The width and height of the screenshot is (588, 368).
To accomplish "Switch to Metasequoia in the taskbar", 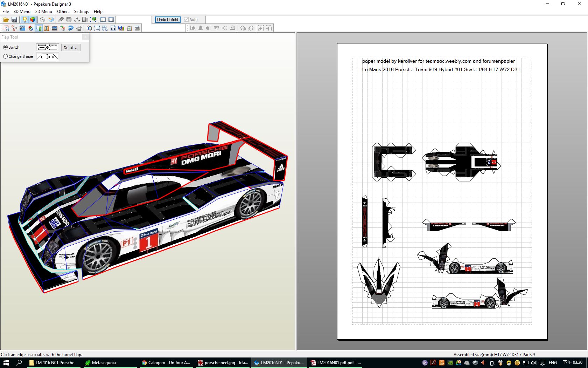I will point(103,363).
